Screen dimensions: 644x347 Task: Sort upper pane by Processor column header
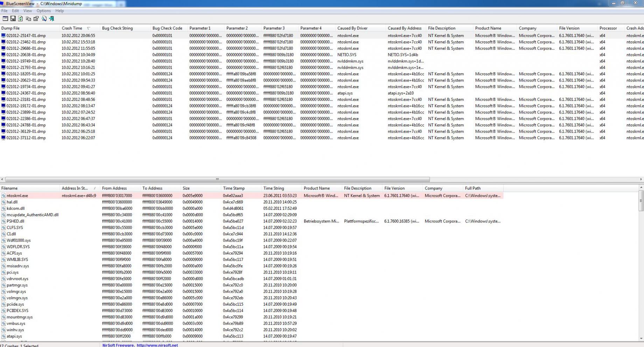click(611, 28)
